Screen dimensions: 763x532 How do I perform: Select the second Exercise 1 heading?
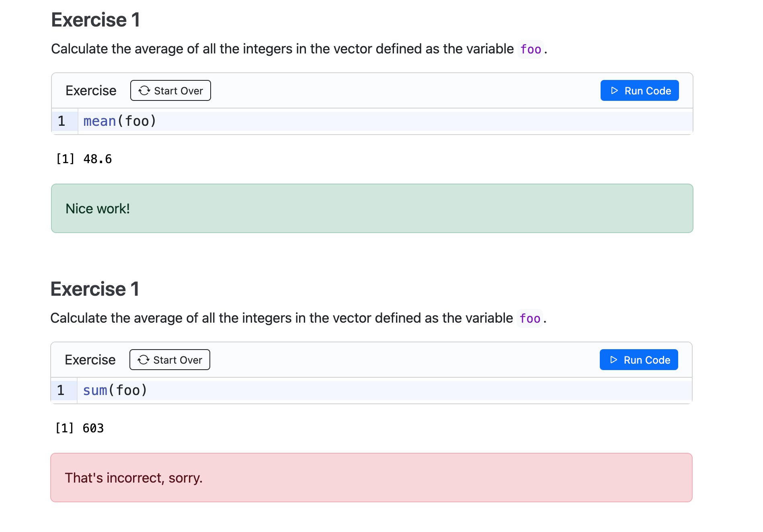pos(95,289)
